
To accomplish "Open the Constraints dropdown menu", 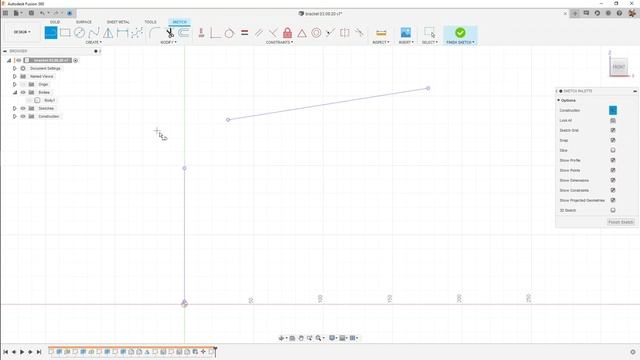I will (x=279, y=42).
